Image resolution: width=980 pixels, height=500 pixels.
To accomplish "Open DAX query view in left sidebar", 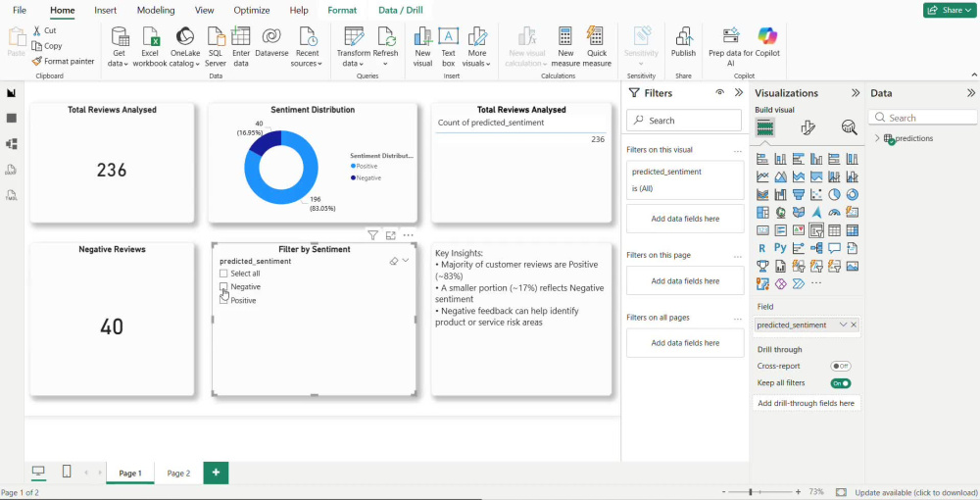I will (x=11, y=170).
